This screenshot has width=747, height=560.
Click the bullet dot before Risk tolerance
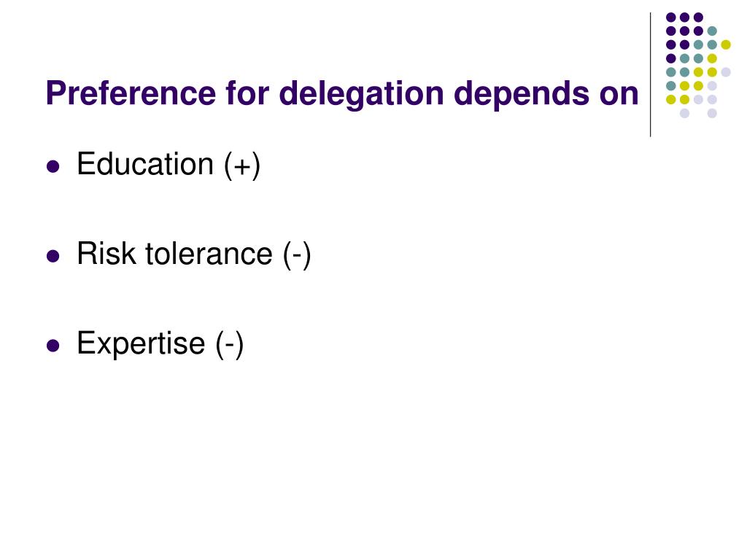point(53,256)
